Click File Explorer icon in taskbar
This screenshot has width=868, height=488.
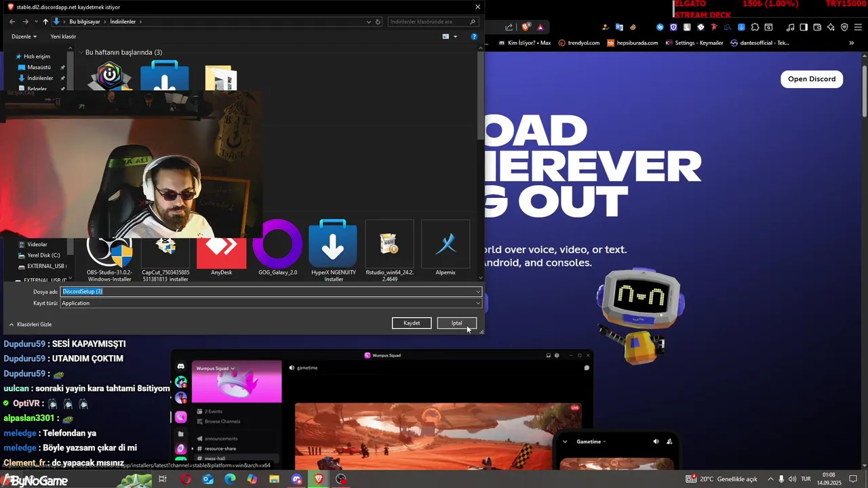pyautogui.click(x=274, y=479)
